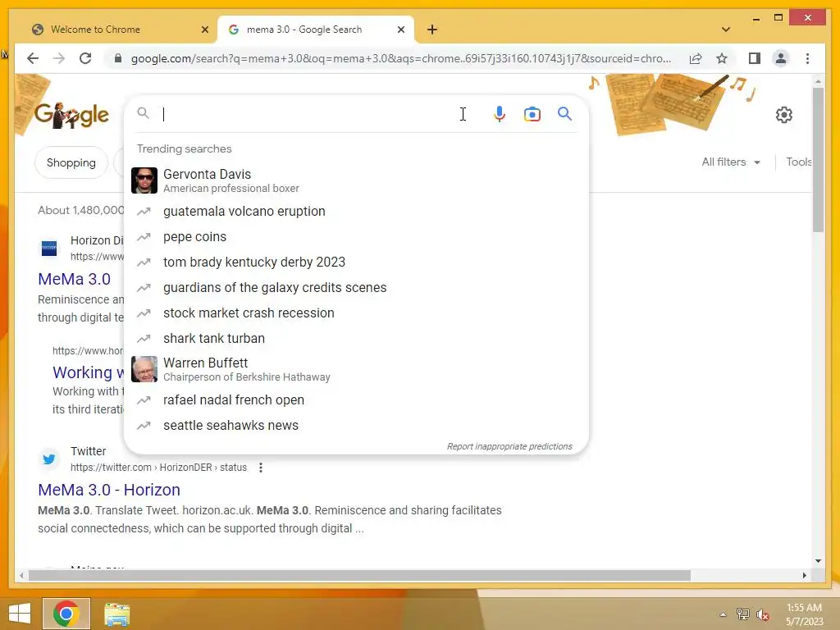
Task: Click Report inappropriate predictions link
Action: pyautogui.click(x=509, y=446)
